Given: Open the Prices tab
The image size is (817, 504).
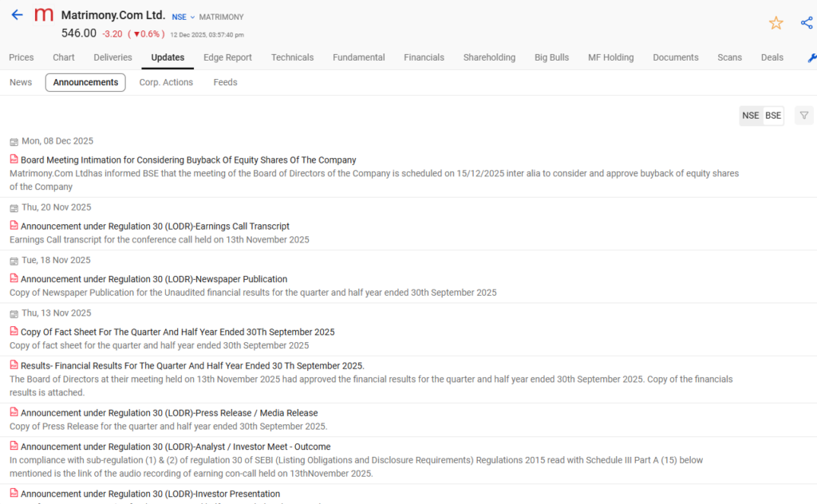Looking at the screenshot, I should point(22,57).
